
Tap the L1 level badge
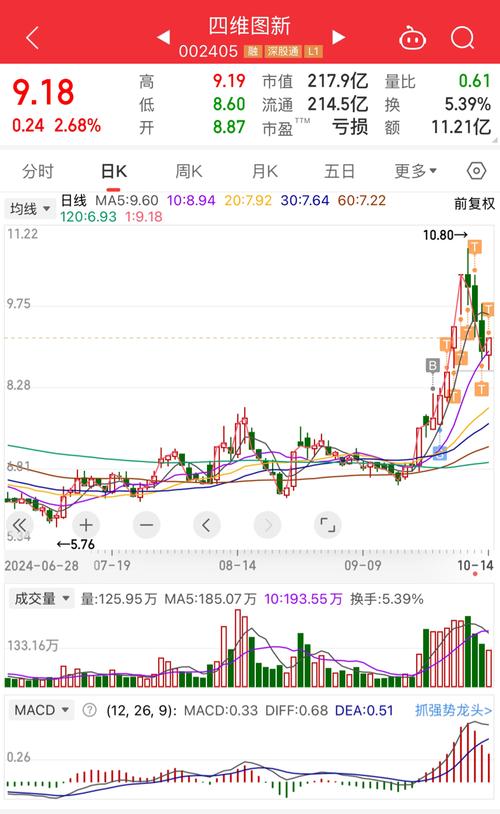[x=313, y=51]
